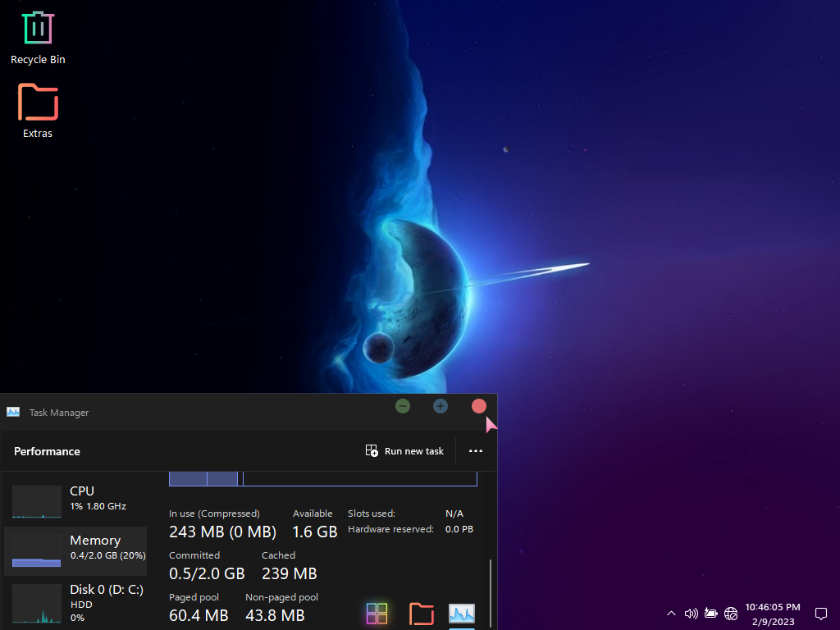Click the Cached value 239 MB
The image size is (840, 630).
click(x=290, y=573)
